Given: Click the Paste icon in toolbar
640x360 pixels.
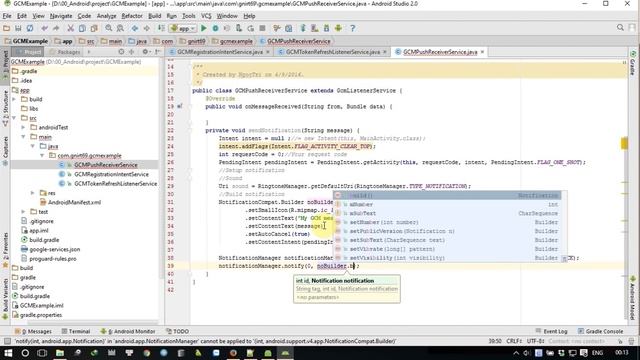Looking at the screenshot, I should (x=94, y=28).
